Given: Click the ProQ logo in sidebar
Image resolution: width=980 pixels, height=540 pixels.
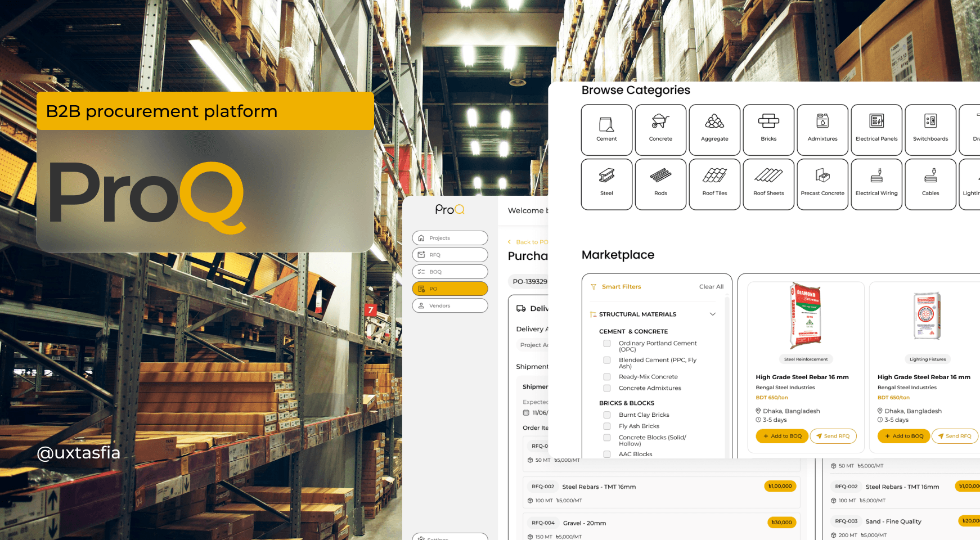Looking at the screenshot, I should pos(450,209).
